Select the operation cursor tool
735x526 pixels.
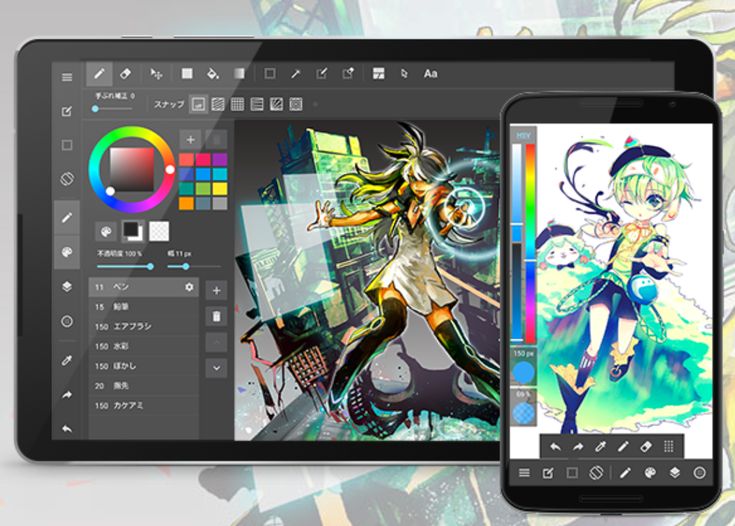pyautogui.click(x=404, y=74)
